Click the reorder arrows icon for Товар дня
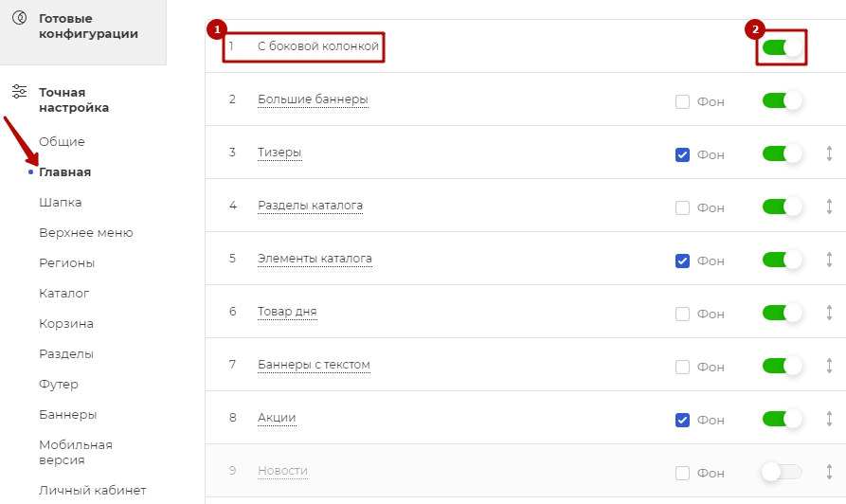Screen dimensions: 846x504 pyautogui.click(x=829, y=313)
